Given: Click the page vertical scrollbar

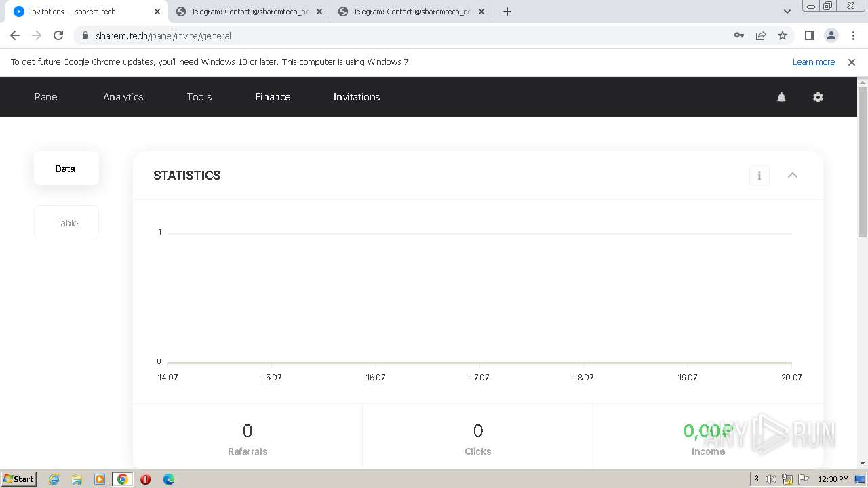Looking at the screenshot, I should tap(863, 163).
